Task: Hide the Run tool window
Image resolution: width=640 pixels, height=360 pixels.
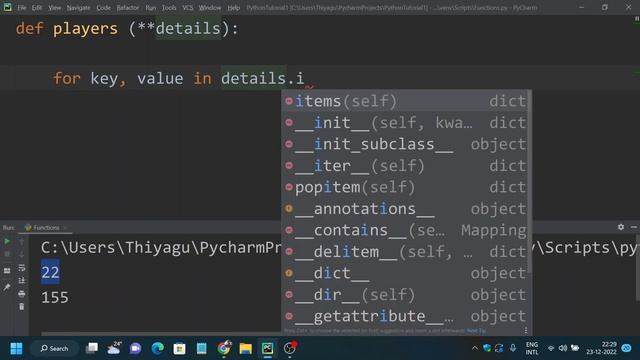Action: [634, 227]
